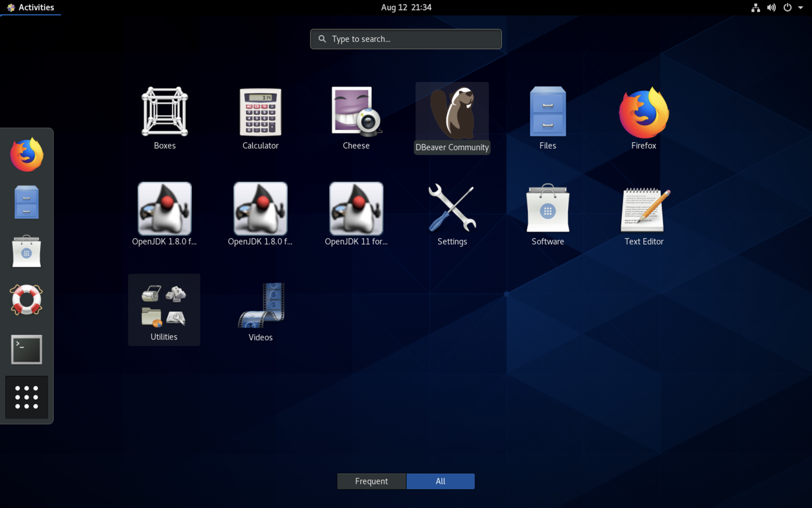Click the network status icon
This screenshot has height=508, width=812.
click(756, 7)
